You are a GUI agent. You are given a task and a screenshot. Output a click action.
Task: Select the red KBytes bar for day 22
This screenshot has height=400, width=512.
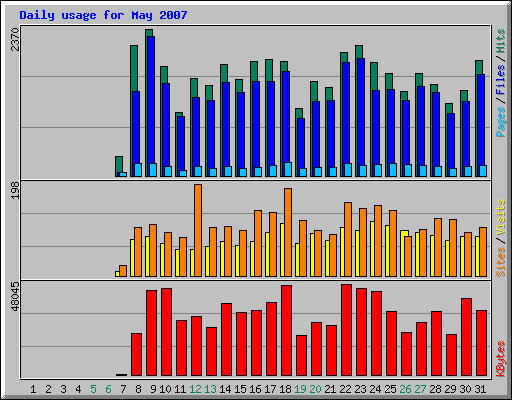point(346,330)
